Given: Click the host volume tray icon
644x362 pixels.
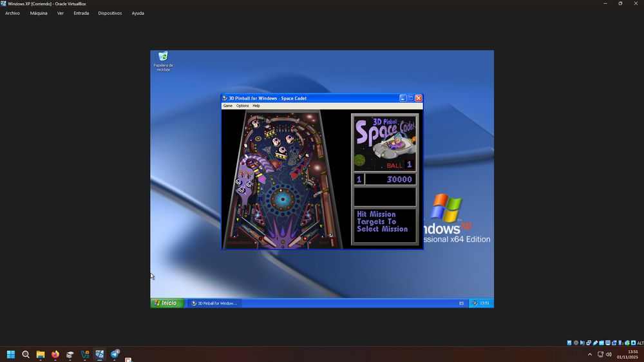Looking at the screenshot, I should click(609, 354).
